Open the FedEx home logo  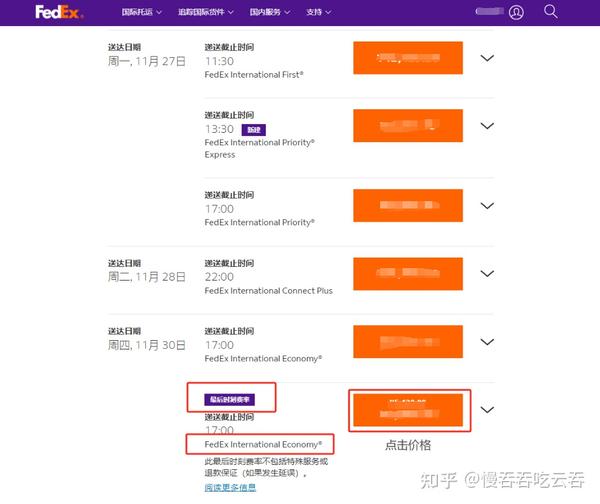(59, 12)
